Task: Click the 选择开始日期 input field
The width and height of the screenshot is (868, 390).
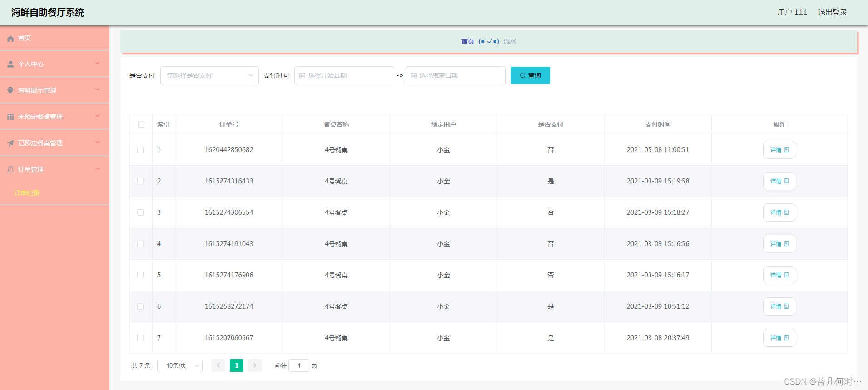Action: coord(344,75)
